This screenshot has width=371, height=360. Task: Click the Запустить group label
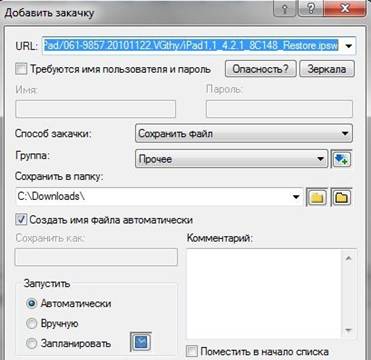[x=47, y=283]
